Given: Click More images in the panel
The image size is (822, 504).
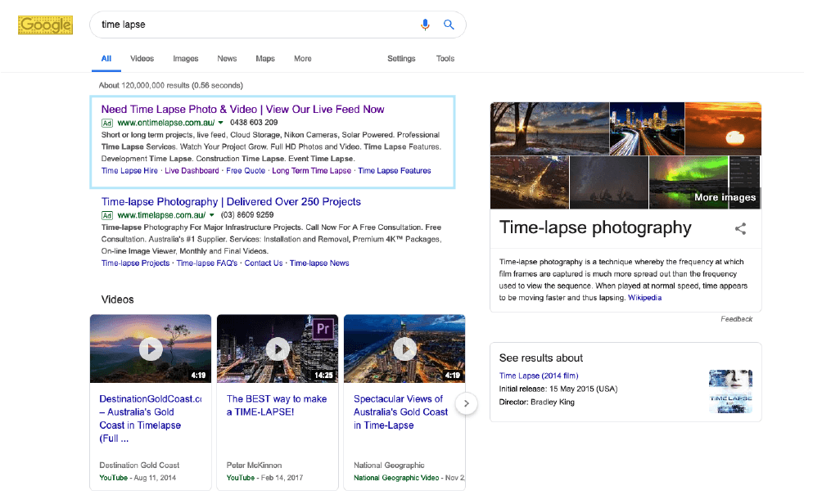Looking at the screenshot, I should (725, 197).
